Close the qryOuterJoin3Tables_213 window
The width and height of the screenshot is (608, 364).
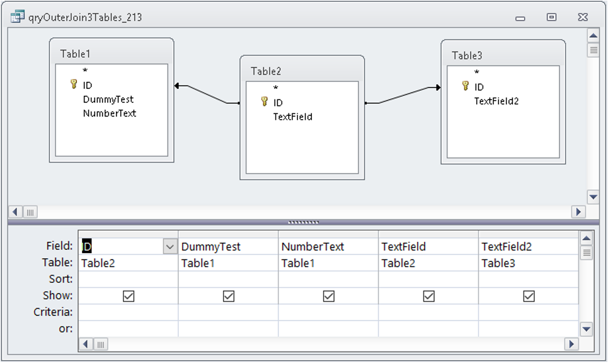583,17
